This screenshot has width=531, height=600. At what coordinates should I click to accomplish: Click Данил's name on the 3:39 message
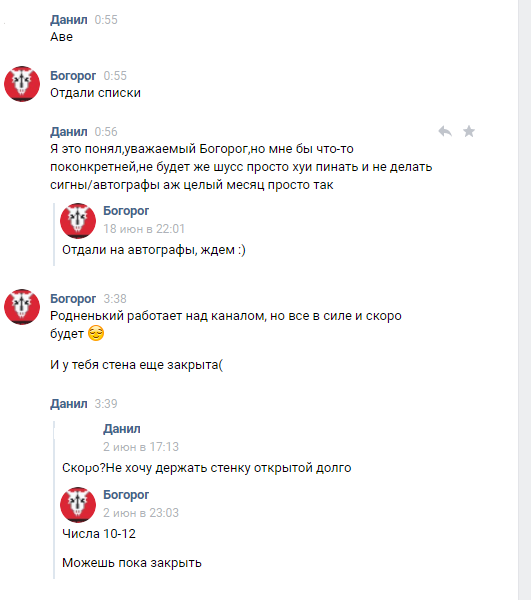coord(69,404)
